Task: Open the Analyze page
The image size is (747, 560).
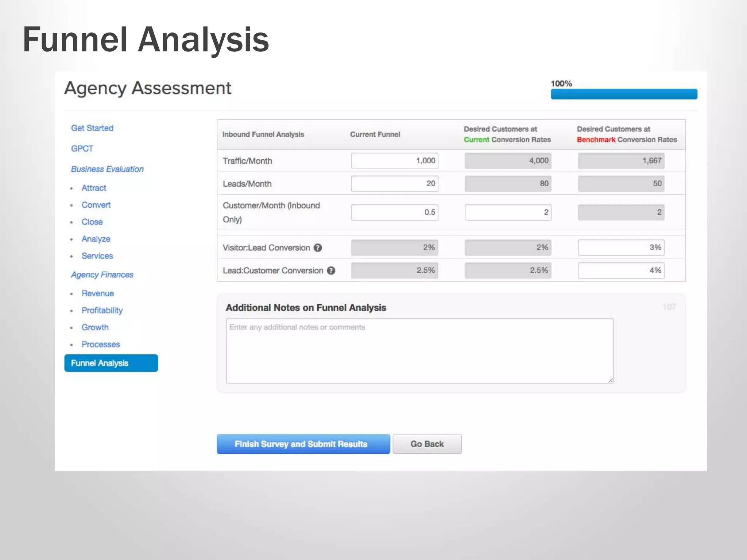Action: click(x=96, y=239)
